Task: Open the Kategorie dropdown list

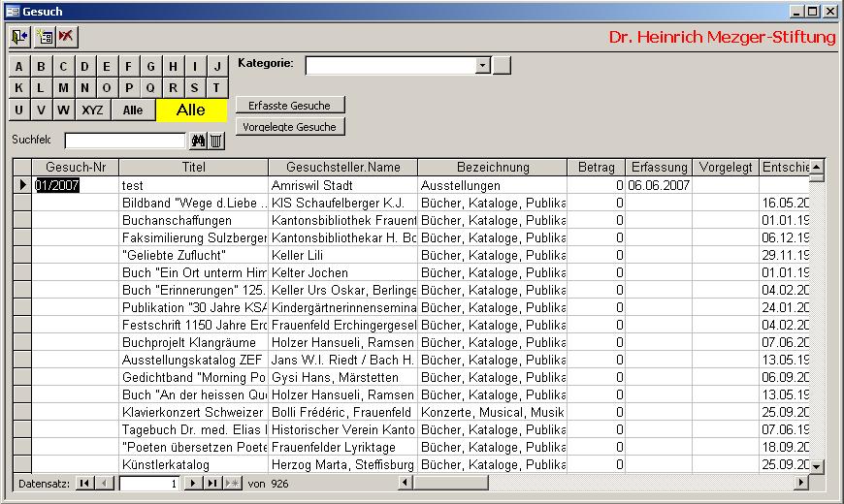Action: [x=482, y=65]
